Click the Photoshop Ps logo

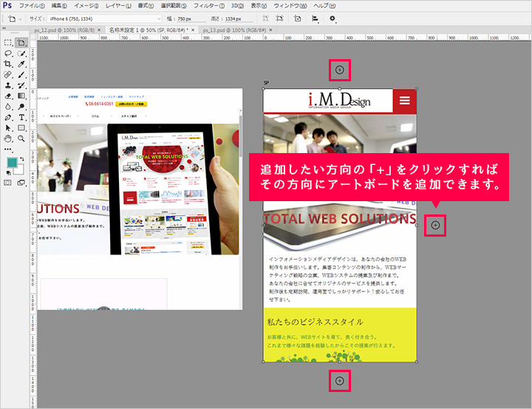7,5
